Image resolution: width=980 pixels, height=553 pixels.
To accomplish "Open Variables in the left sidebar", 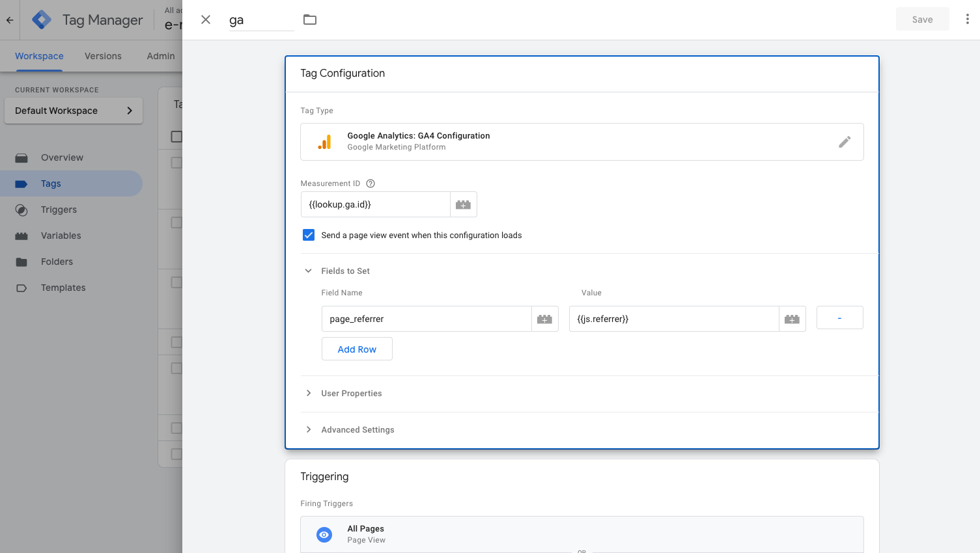I will pyautogui.click(x=61, y=236).
